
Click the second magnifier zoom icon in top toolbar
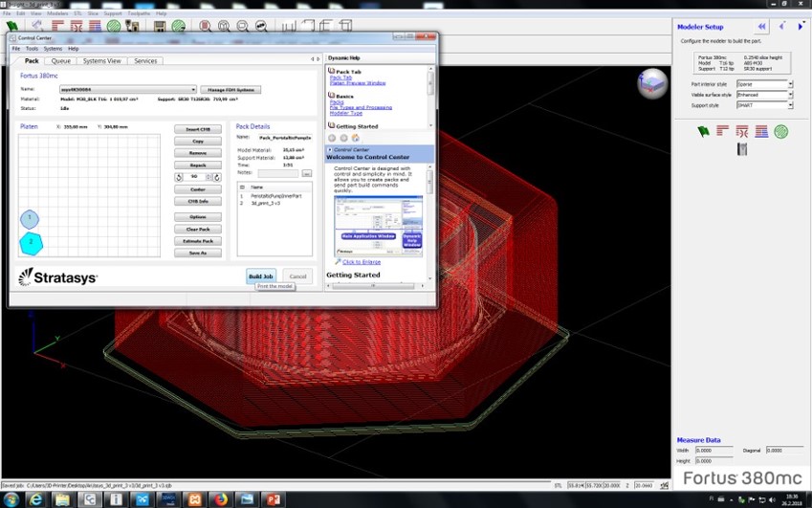(224, 26)
